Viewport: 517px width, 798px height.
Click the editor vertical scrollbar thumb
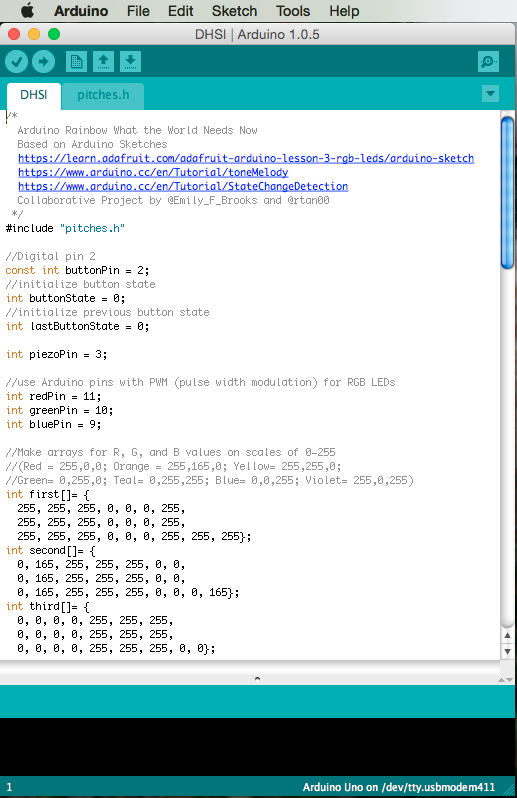pyautogui.click(x=507, y=192)
